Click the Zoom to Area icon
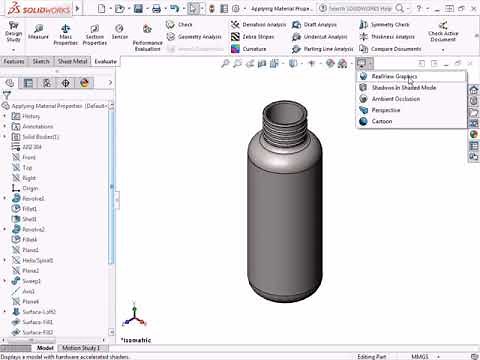Image resolution: width=480 pixels, height=360 pixels. pos(237,63)
